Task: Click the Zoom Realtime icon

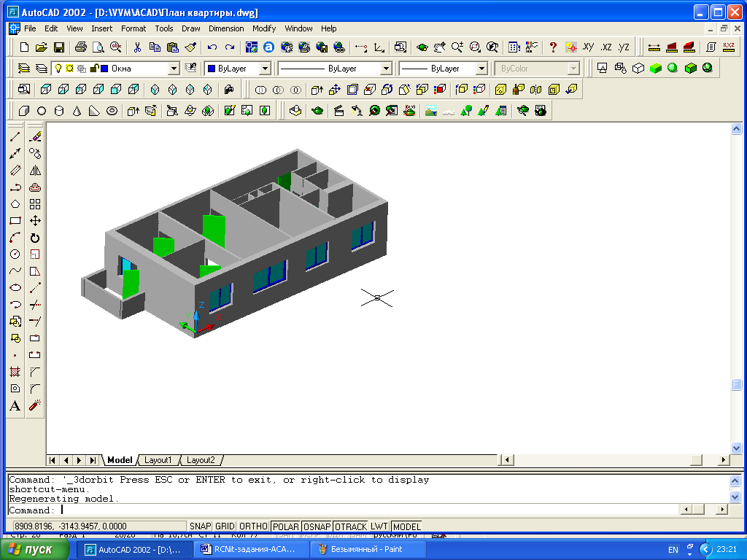Action: pos(457,47)
